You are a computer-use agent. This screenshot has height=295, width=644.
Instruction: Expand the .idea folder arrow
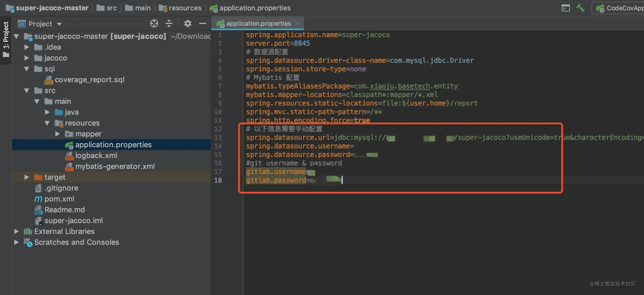pyautogui.click(x=27, y=47)
